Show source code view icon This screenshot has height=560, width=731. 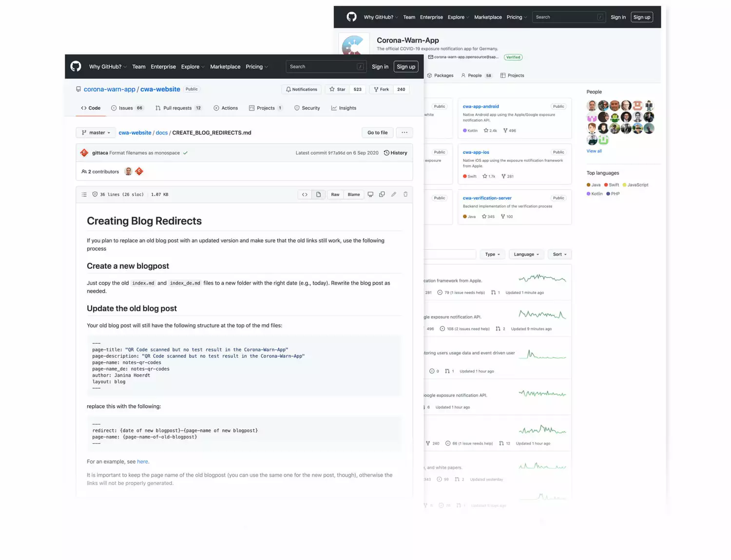tap(305, 194)
